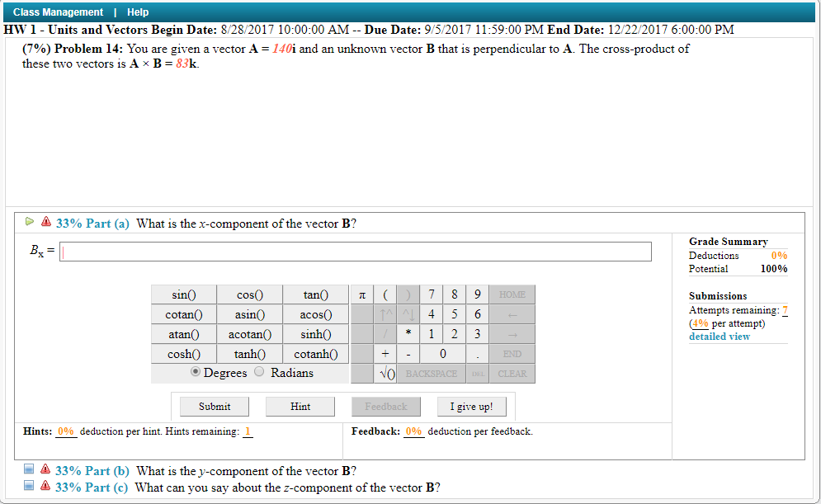Open the detailed view link
This screenshot has width=821, height=504.
tap(719, 336)
